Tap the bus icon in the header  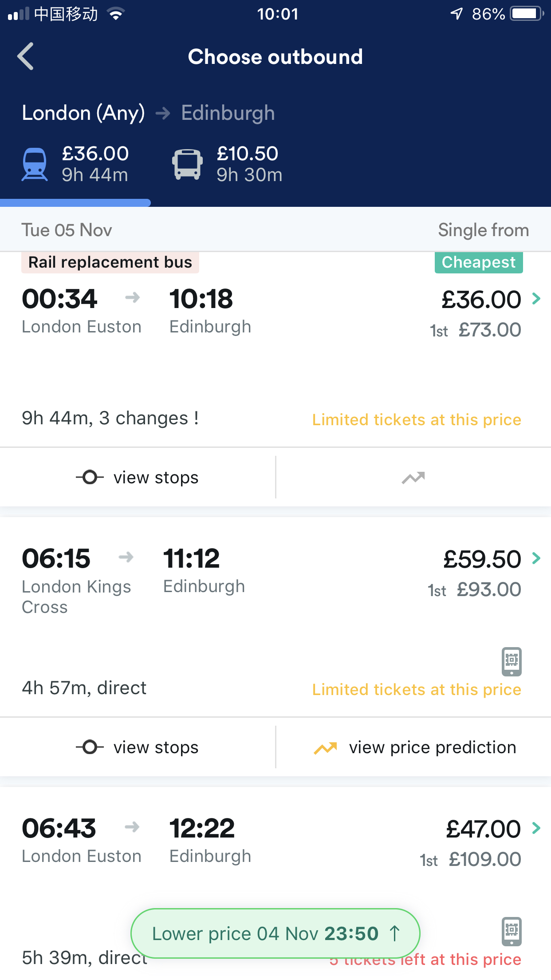[x=187, y=164]
